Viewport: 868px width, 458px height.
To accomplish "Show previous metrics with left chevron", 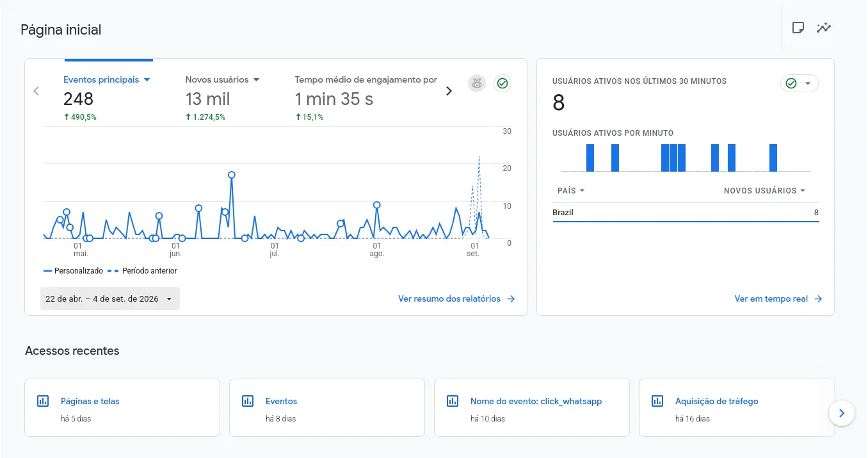I will pyautogui.click(x=36, y=91).
